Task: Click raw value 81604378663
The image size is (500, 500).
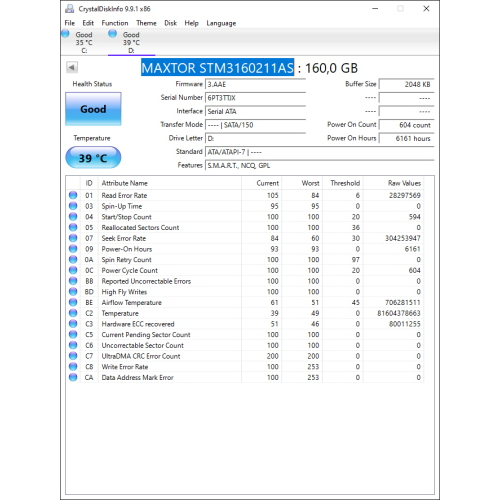Action: pos(399,313)
